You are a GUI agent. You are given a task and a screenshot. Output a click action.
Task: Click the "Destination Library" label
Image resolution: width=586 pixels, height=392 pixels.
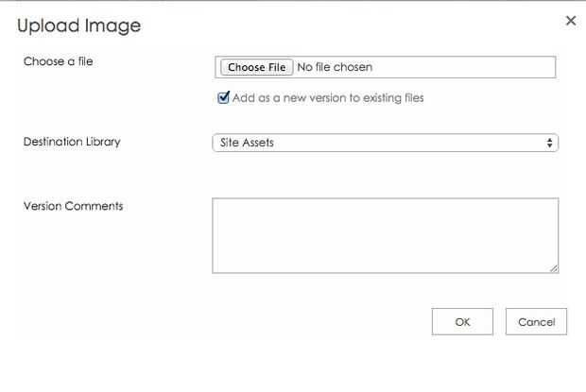click(x=72, y=142)
